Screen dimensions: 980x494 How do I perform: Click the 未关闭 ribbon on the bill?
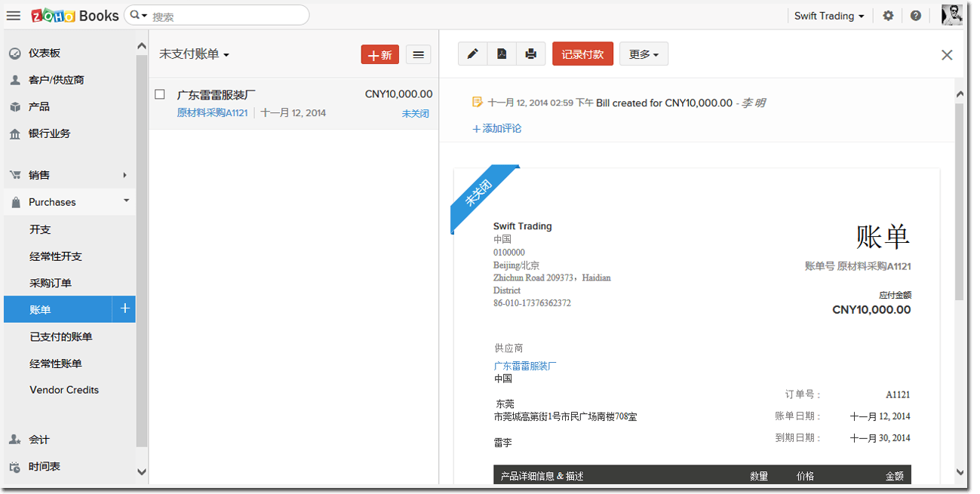coord(481,194)
